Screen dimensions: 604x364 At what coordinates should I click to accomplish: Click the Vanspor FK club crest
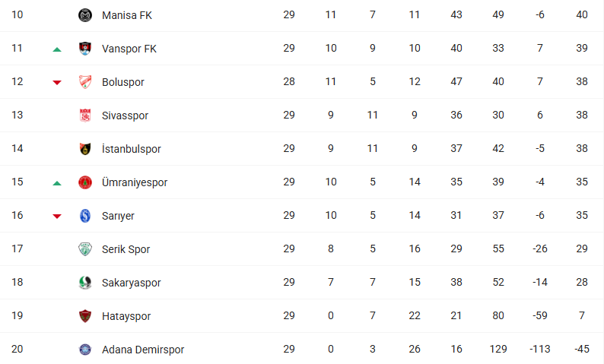pyautogui.click(x=84, y=49)
